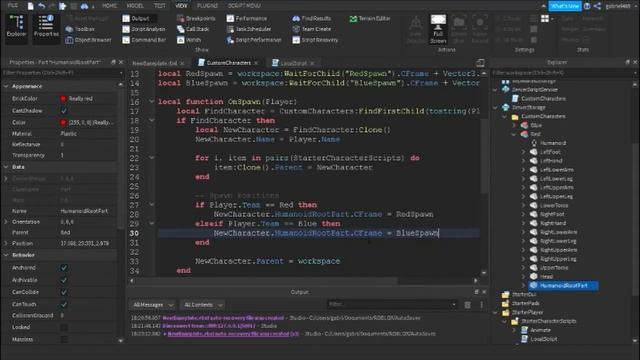Open the All Messages dropdown
The image size is (640, 360).
coord(153,305)
